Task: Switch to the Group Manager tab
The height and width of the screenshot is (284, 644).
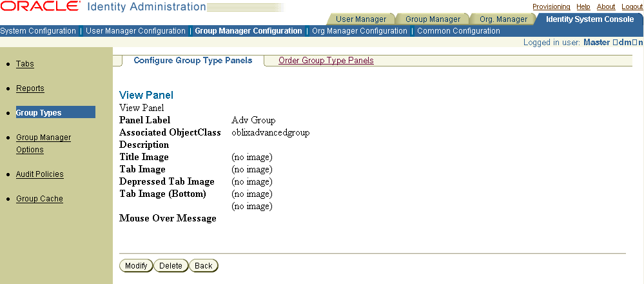Action: (433, 19)
